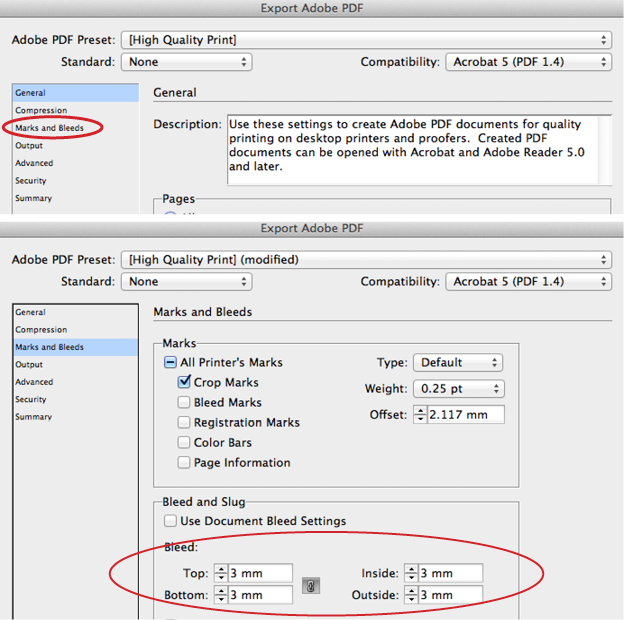Click the Bottom bleed stepper
Image resolution: width=624 pixels, height=620 pixels.
pos(221,595)
